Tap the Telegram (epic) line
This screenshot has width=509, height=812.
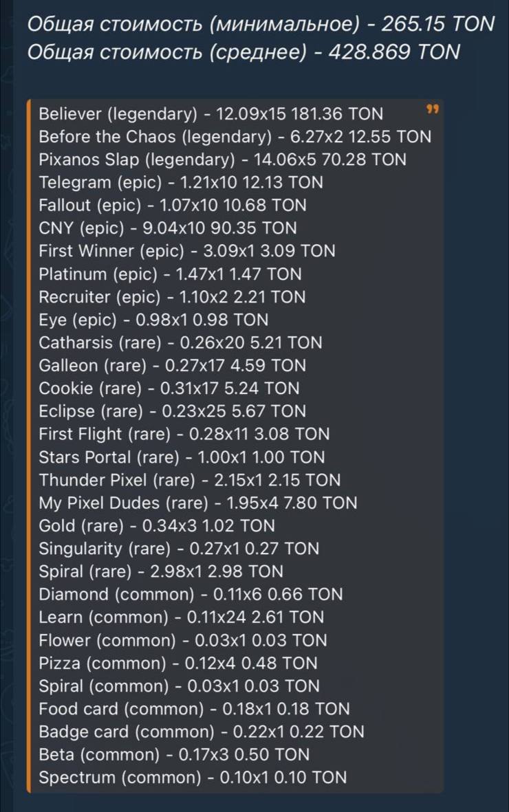tap(181, 182)
